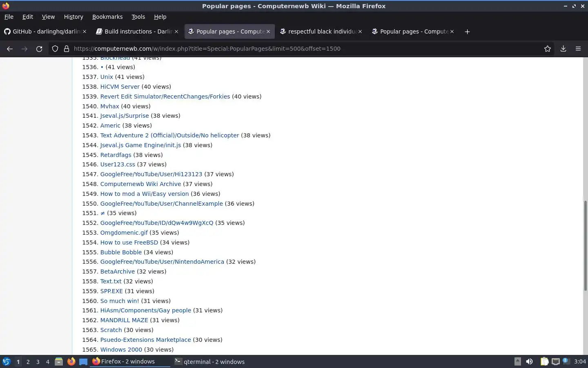Viewport: 588px width, 368px height.
Task: Click the URL address bar field
Action: [302, 49]
